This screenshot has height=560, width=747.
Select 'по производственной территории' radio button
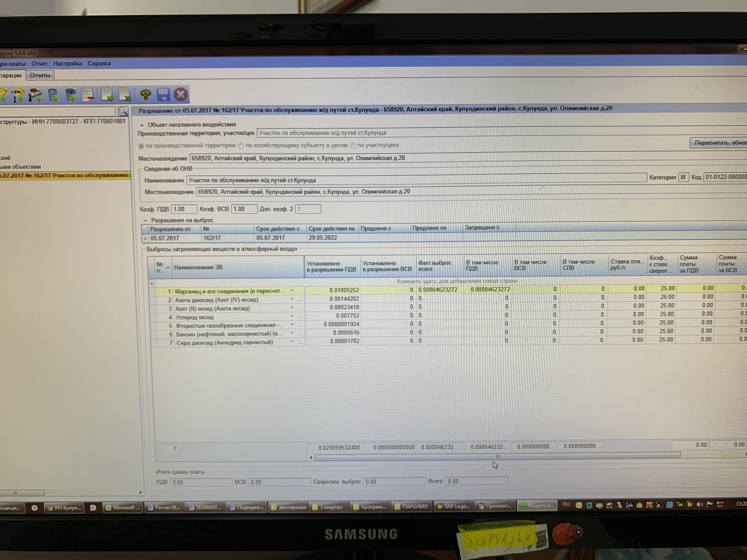pos(141,146)
